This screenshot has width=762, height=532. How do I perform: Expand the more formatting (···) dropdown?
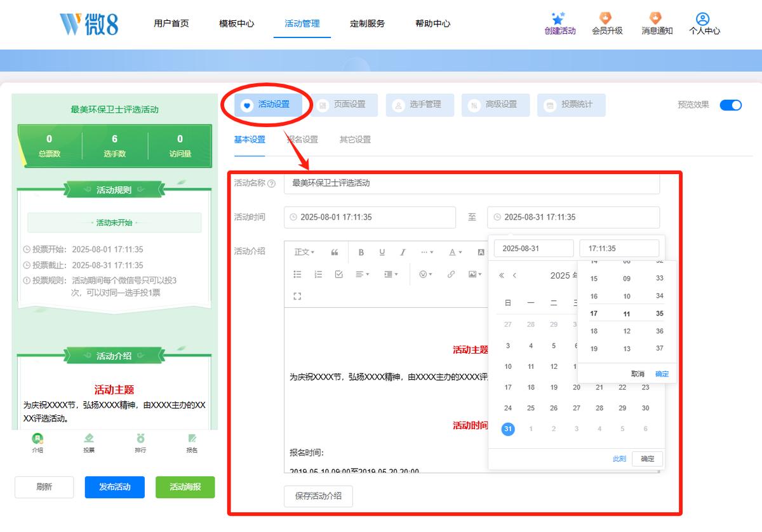coord(428,252)
